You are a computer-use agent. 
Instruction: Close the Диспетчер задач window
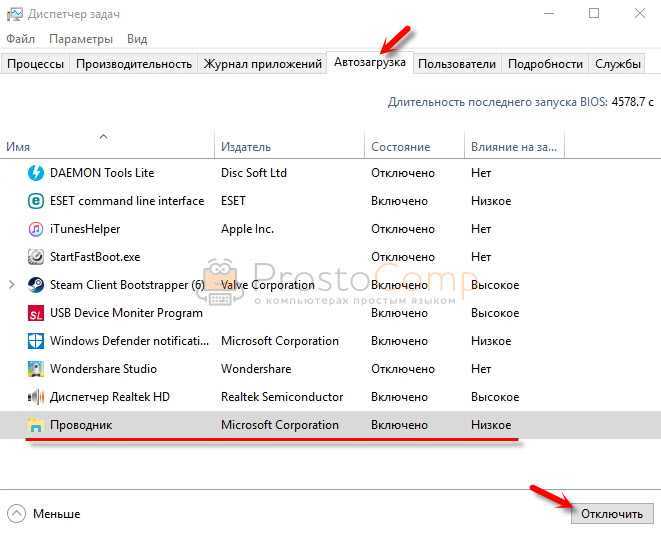pyautogui.click(x=640, y=13)
